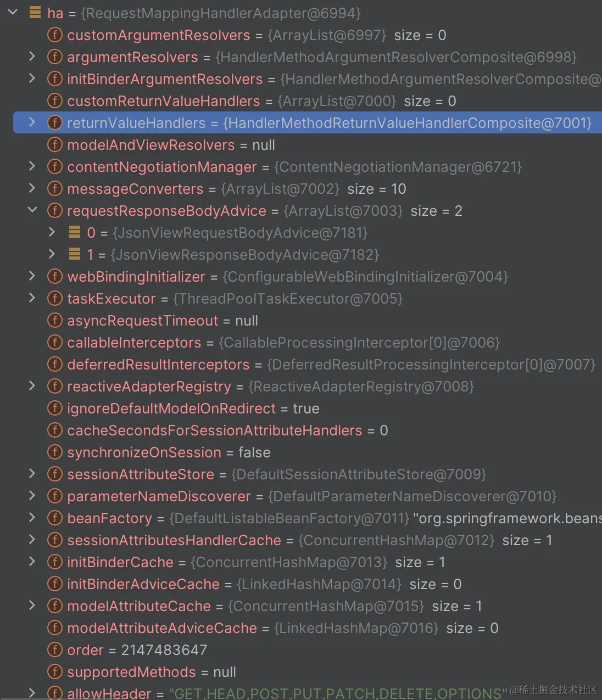The image size is (602, 700).
Task: Select the allowHeader field name
Action: [x=109, y=693]
